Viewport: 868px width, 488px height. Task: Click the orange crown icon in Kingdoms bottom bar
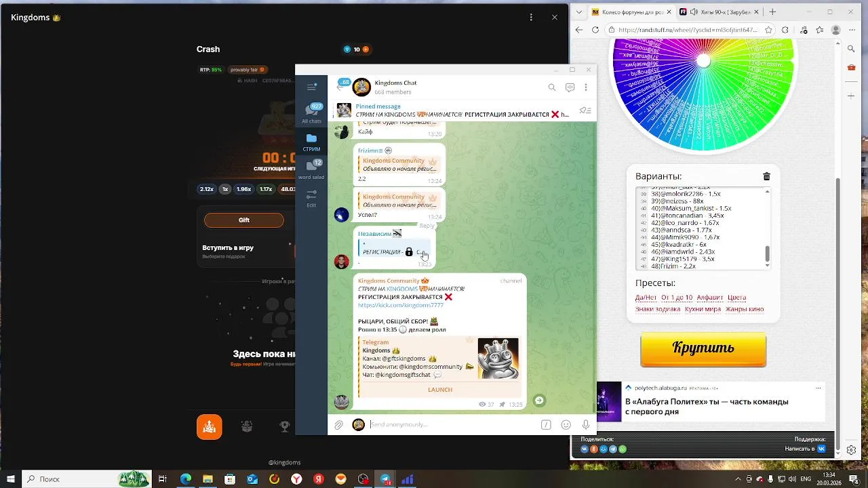[210, 427]
